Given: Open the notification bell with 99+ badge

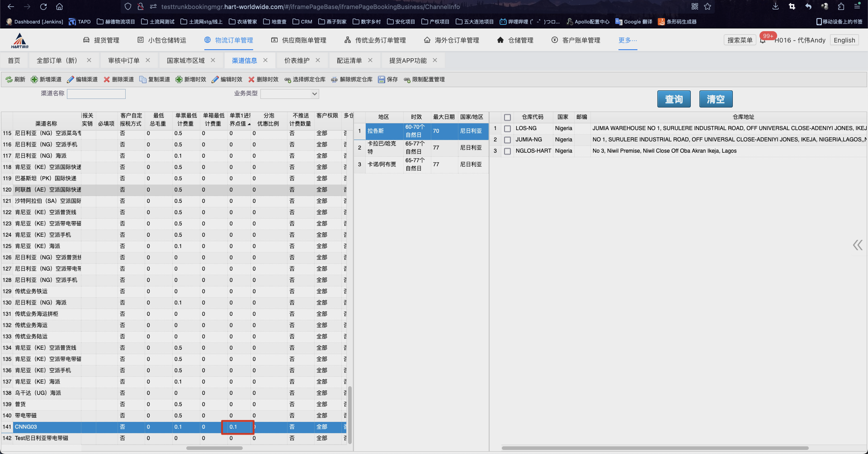Looking at the screenshot, I should [x=763, y=40].
